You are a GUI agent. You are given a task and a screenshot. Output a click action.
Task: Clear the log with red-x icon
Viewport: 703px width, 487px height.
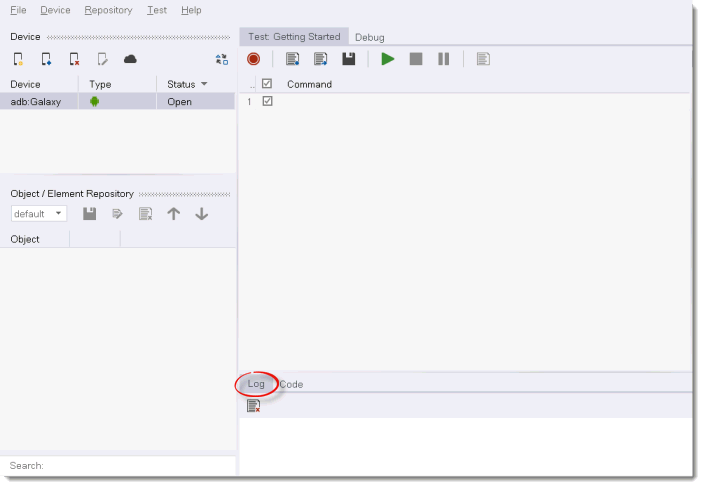254,406
